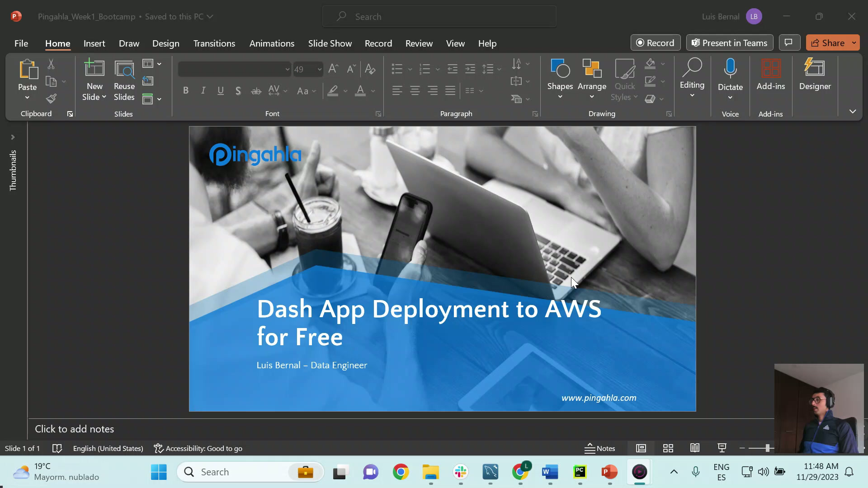Image resolution: width=868 pixels, height=488 pixels.
Task: Click the zoom slider in status bar
Action: click(x=767, y=448)
